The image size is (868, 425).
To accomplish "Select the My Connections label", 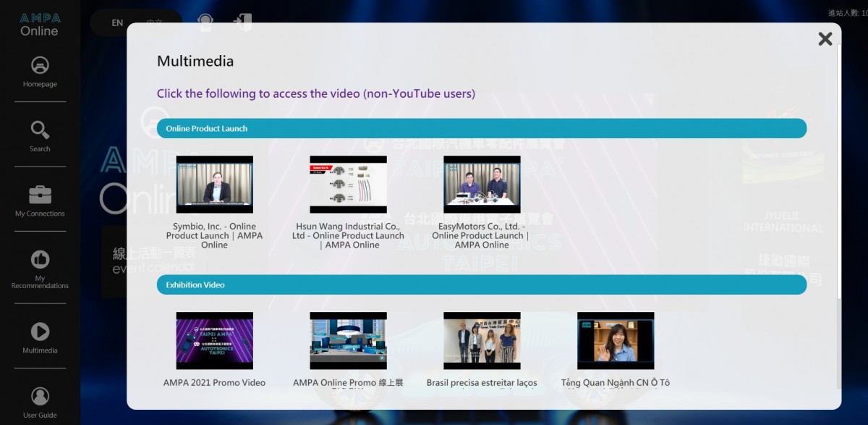I will coord(40,214).
